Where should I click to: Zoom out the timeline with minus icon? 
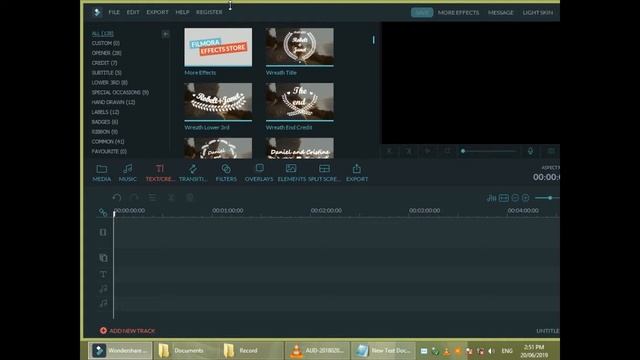click(515, 198)
